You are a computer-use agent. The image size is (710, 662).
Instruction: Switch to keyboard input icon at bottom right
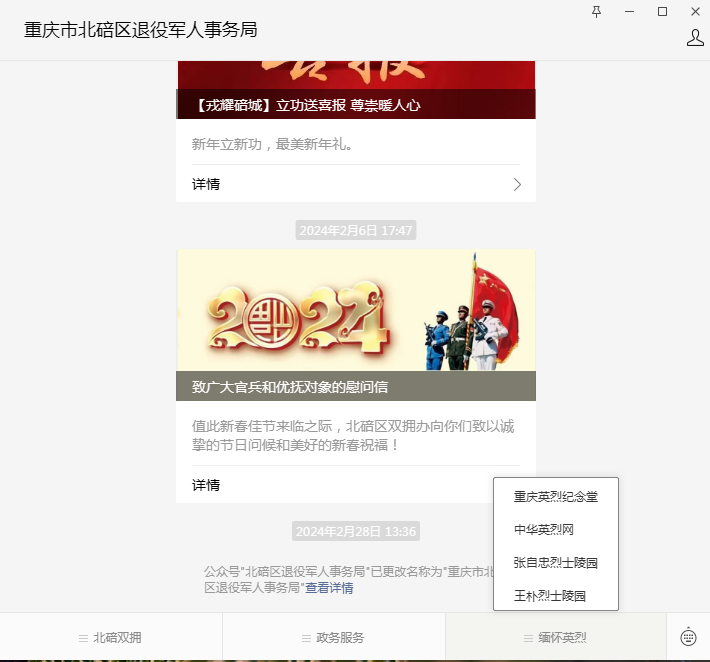pos(688,637)
